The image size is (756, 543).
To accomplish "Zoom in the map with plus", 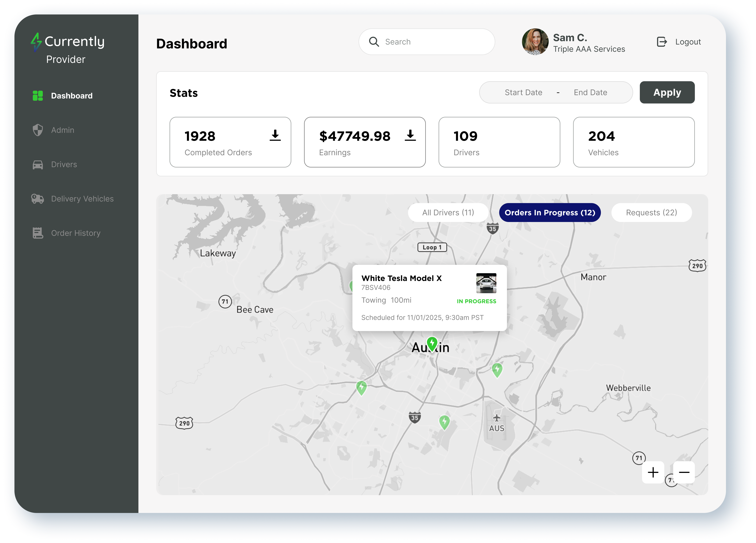I will click(653, 472).
